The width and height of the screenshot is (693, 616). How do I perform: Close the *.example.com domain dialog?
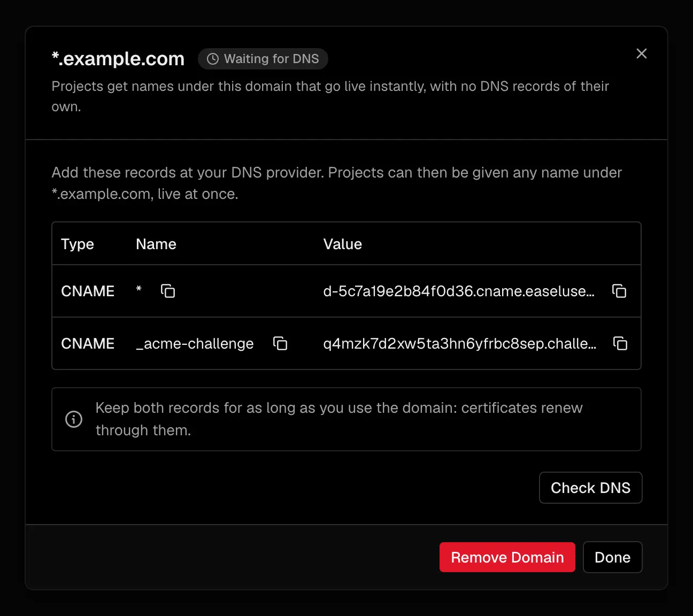[642, 53]
